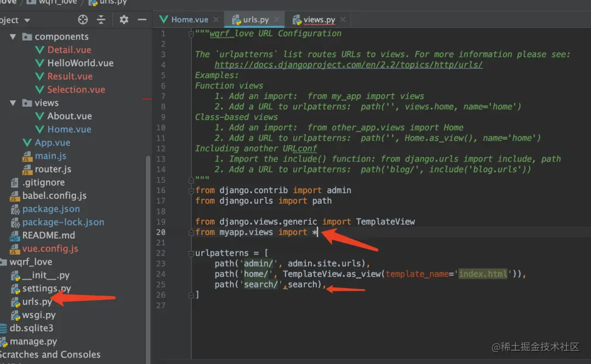Click urls.py breadcrumb in navigation bar
This screenshot has height=364, width=591.
[x=113, y=2]
